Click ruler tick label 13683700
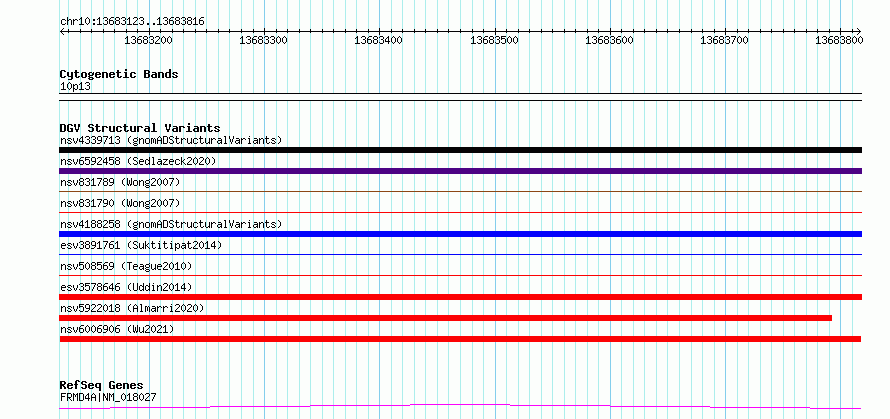Viewport: 890px width, 419px height. pos(724,40)
